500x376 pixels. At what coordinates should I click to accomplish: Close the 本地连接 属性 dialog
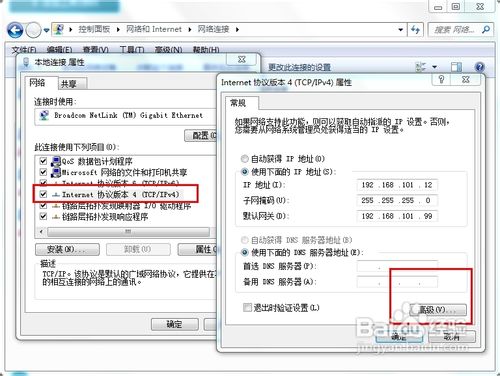click(x=242, y=60)
